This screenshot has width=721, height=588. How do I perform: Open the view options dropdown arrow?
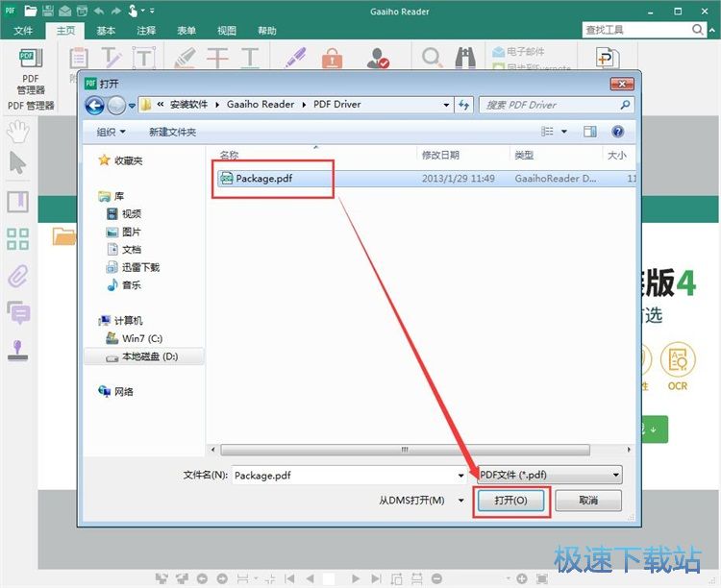tap(564, 132)
